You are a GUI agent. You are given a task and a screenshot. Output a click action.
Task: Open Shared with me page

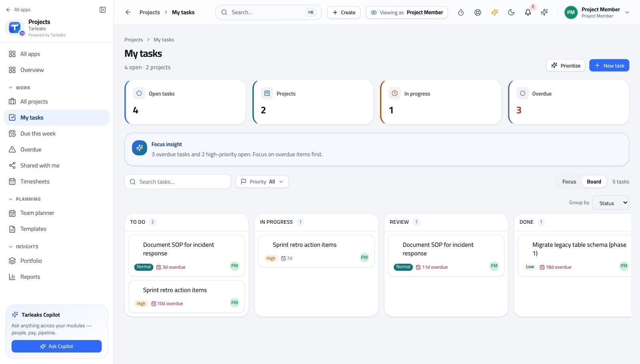click(x=56, y=165)
